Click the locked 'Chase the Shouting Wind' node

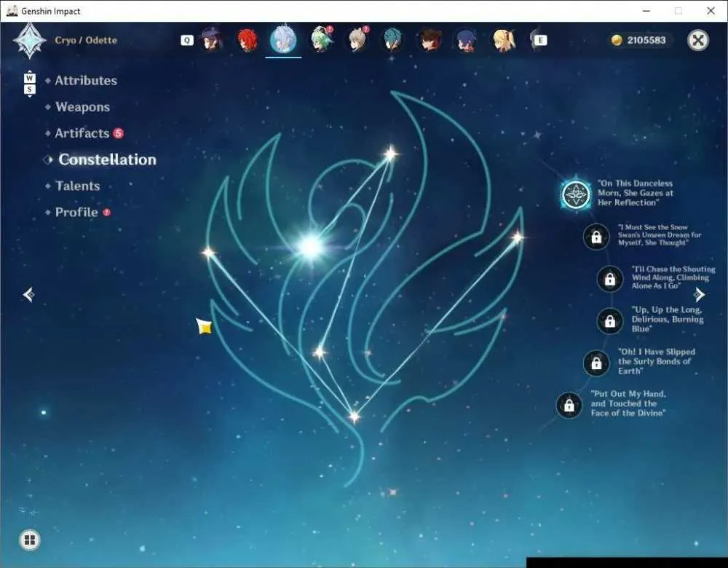pyautogui.click(x=609, y=279)
